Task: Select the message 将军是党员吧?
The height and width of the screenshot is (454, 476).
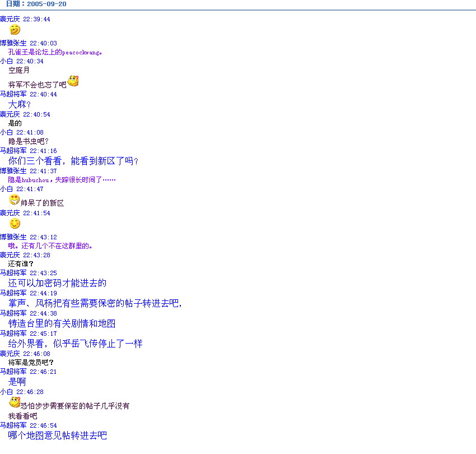Action: point(31,363)
